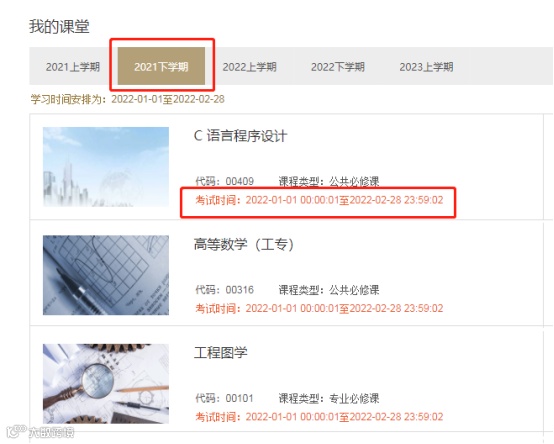Switch to the 2021上学期 tab
554x444 pixels.
[73, 66]
